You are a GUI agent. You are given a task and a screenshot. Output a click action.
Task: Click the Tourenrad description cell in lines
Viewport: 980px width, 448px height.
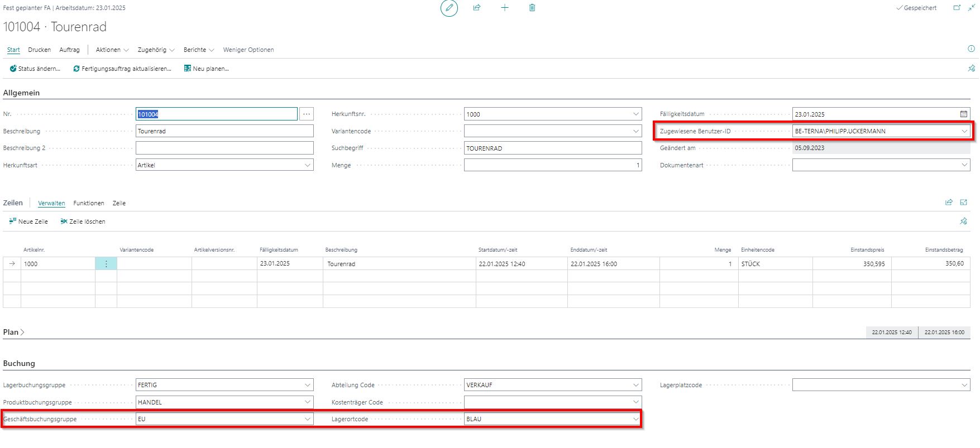(x=399, y=264)
